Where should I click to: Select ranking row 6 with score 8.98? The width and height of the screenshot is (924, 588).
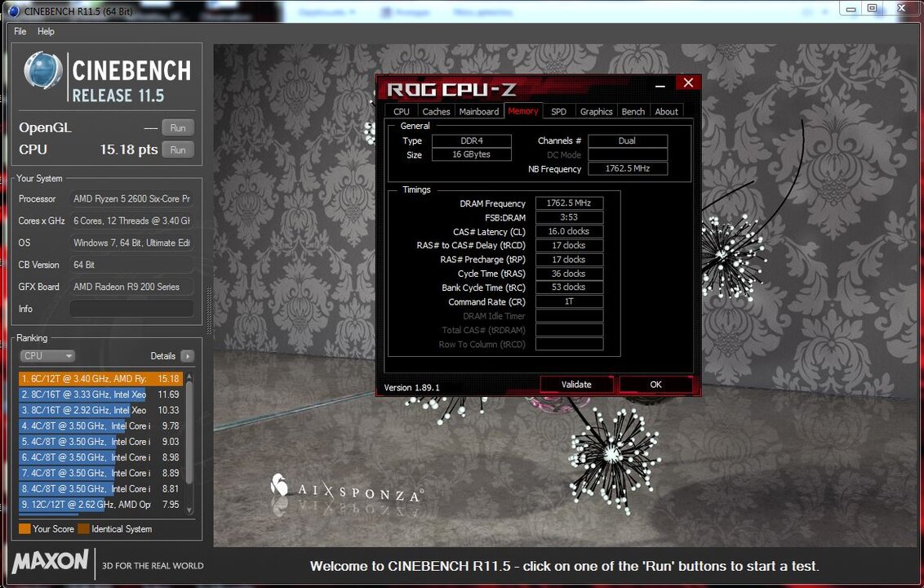(x=100, y=457)
